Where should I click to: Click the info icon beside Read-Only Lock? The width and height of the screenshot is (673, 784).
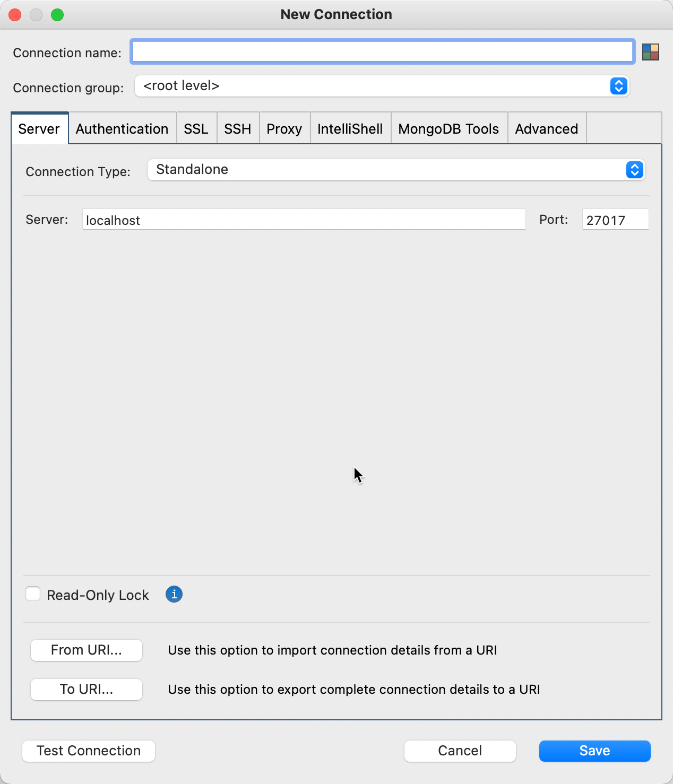(x=174, y=595)
